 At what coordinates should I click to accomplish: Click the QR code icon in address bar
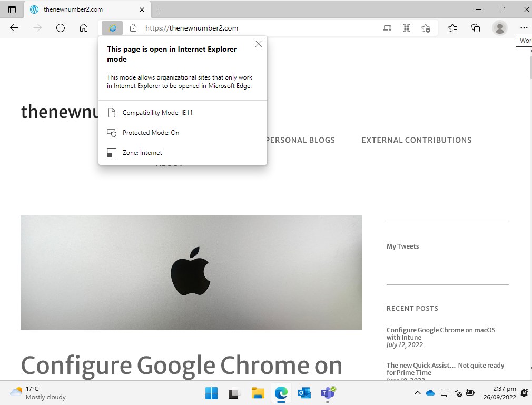[407, 28]
